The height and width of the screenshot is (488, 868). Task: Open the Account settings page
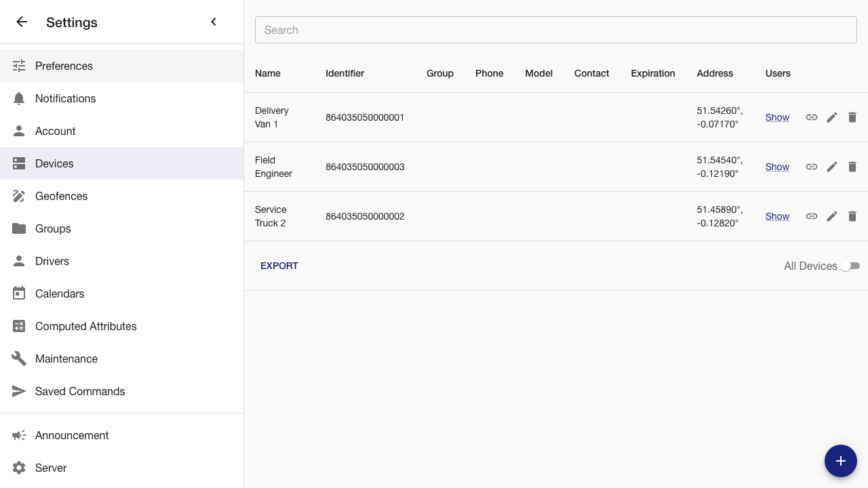[x=121, y=131]
